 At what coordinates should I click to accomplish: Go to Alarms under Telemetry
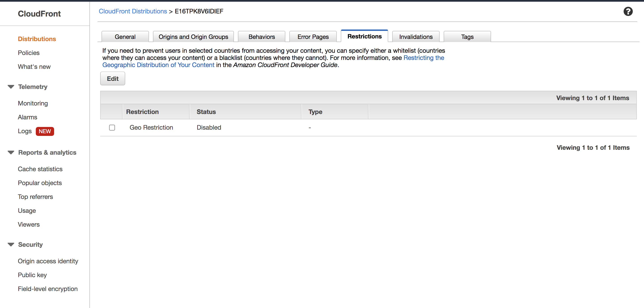point(28,117)
